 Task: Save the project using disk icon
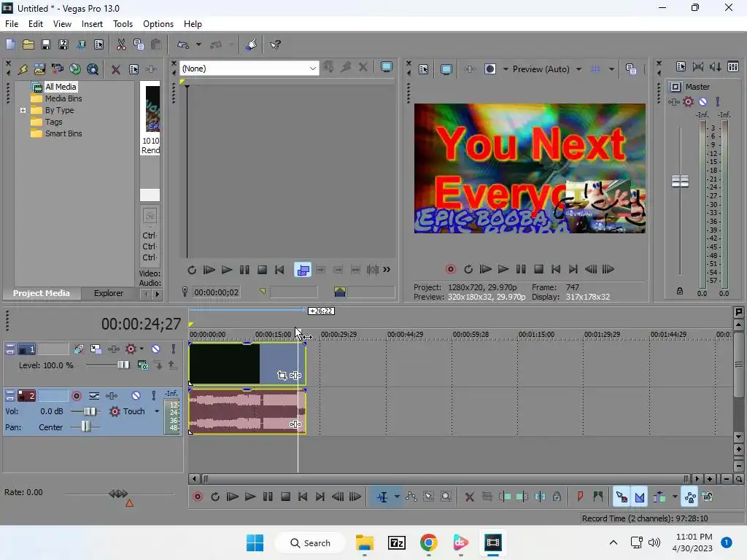click(46, 44)
